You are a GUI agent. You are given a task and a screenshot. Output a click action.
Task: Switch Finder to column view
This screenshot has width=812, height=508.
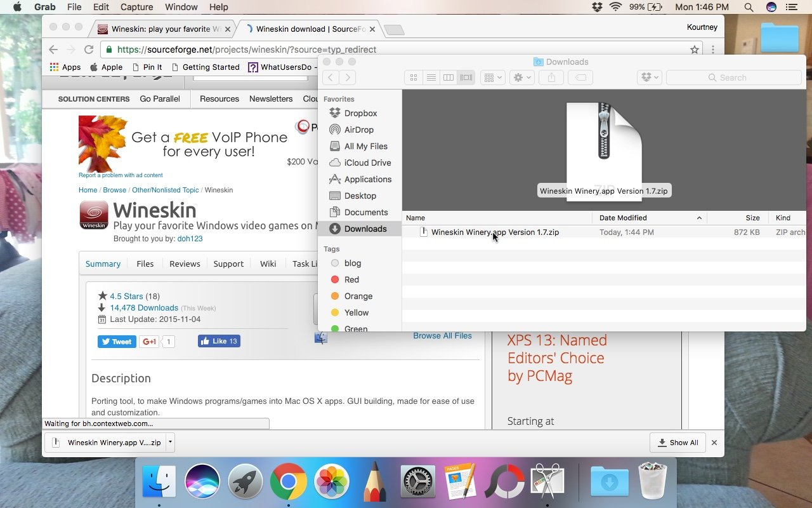pos(449,77)
